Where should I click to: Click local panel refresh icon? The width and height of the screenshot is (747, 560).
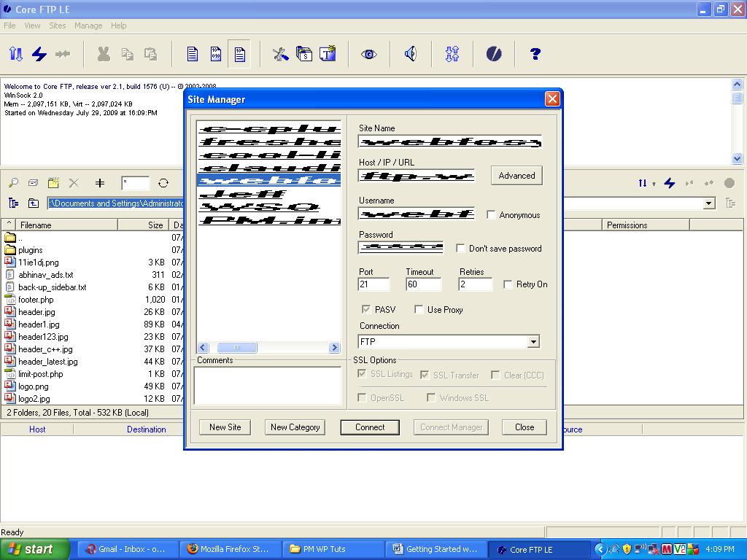[x=163, y=183]
